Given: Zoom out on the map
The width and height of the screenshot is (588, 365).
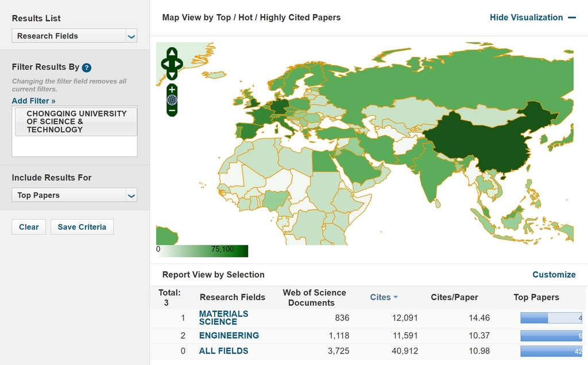Looking at the screenshot, I should click(172, 109).
